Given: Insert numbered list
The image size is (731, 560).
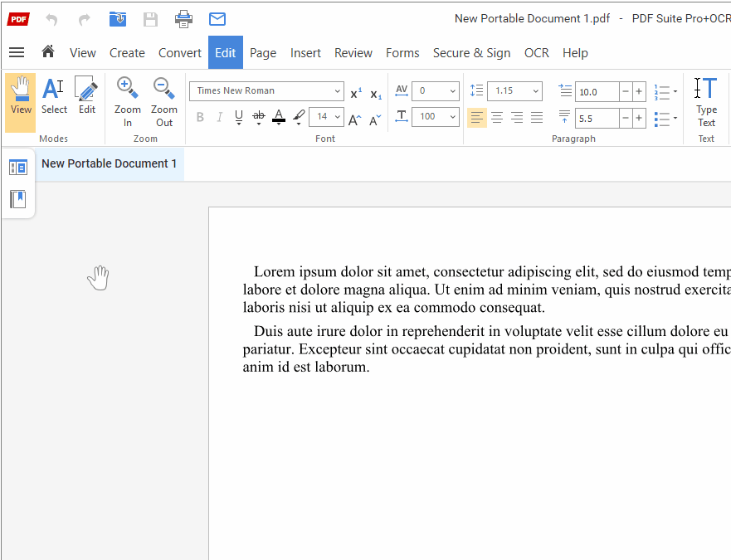Looking at the screenshot, I should click(x=661, y=92).
